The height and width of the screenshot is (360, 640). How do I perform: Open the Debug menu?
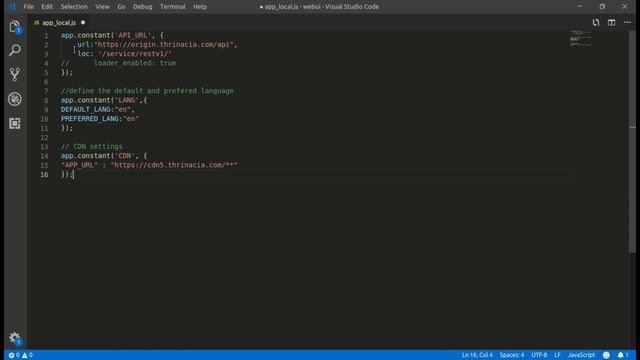[142, 7]
